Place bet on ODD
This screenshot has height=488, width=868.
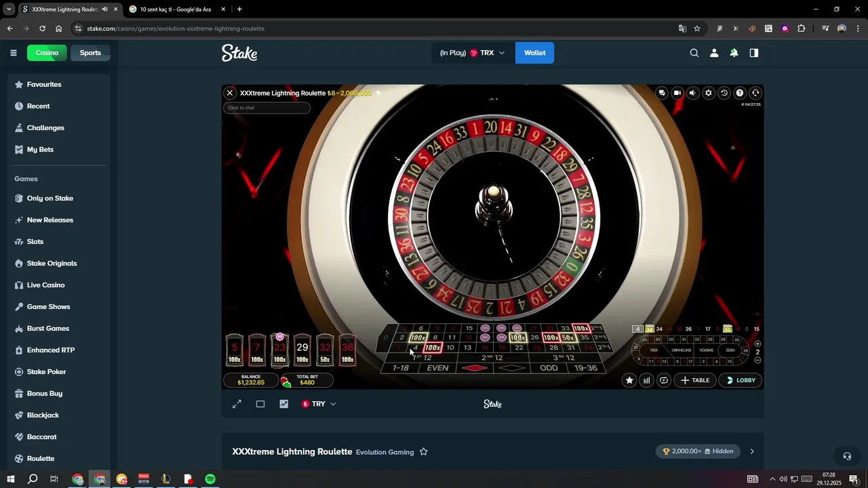[549, 368]
